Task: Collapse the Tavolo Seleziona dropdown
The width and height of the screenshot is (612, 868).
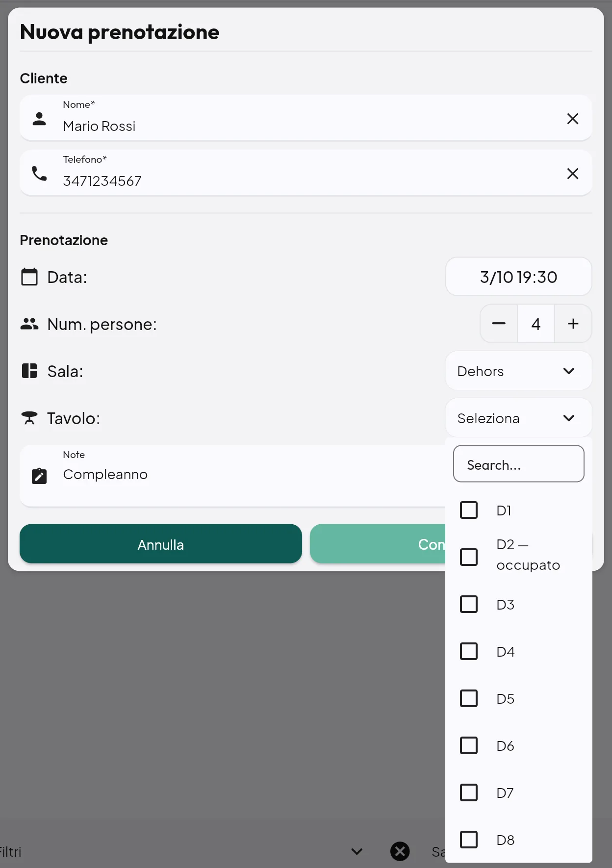Action: pyautogui.click(x=518, y=418)
